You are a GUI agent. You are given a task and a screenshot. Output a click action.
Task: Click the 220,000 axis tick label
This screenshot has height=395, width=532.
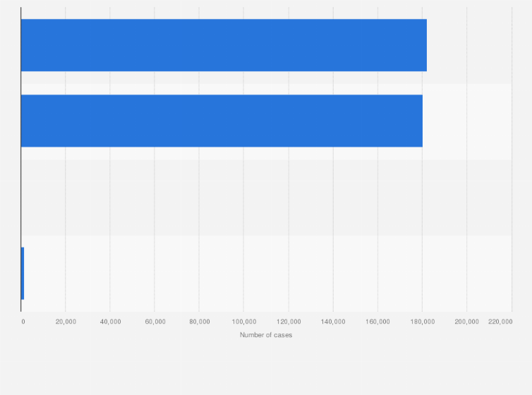(500, 322)
